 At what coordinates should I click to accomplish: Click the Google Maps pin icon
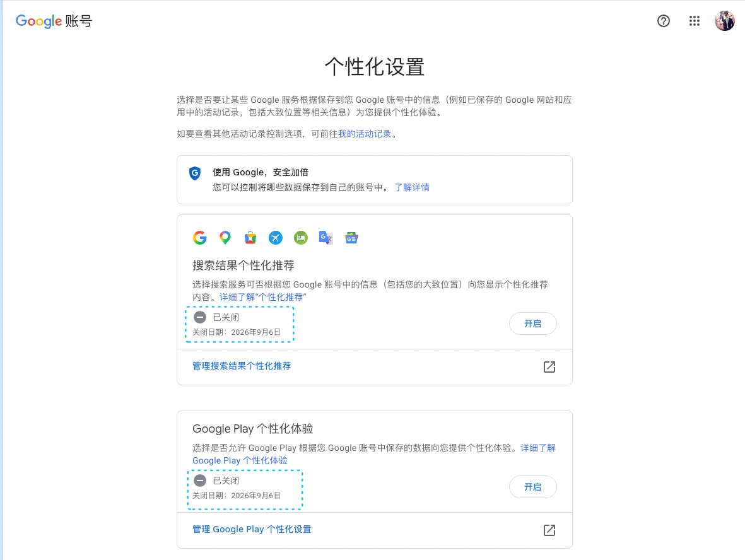click(x=225, y=238)
